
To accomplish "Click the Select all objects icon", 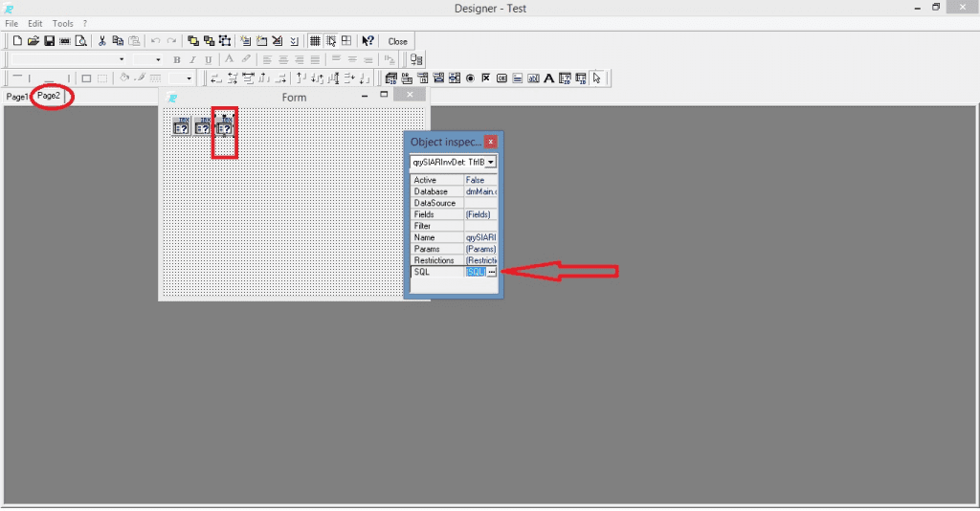I will 224,41.
